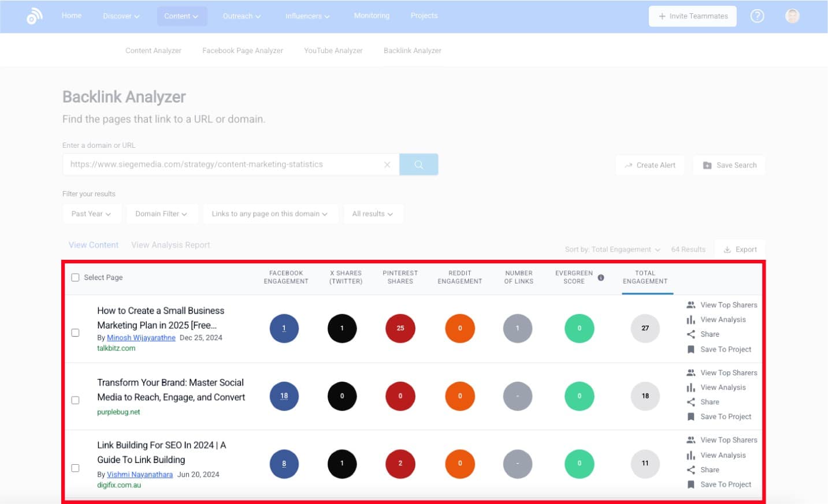
Task: Save purplebug.net article to project
Action: coord(719,417)
